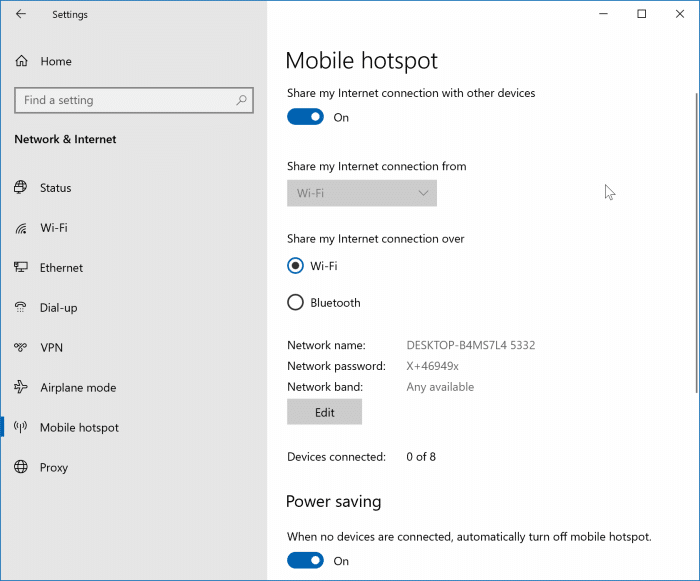
Task: Click the Network & Internet heading
Action: point(65,139)
